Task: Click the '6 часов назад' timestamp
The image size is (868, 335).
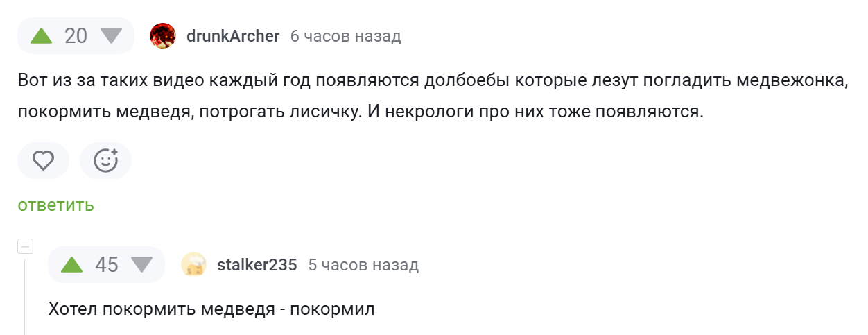Action: point(345,36)
